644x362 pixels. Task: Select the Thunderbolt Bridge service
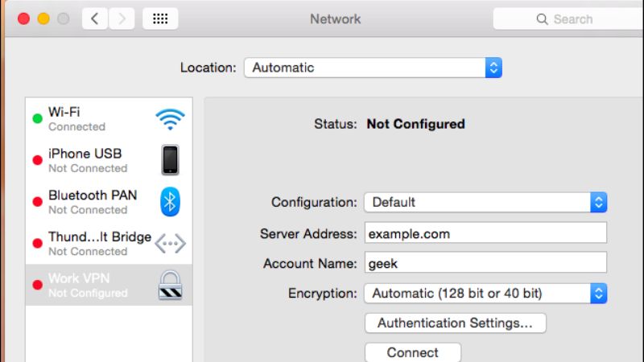[x=109, y=244]
